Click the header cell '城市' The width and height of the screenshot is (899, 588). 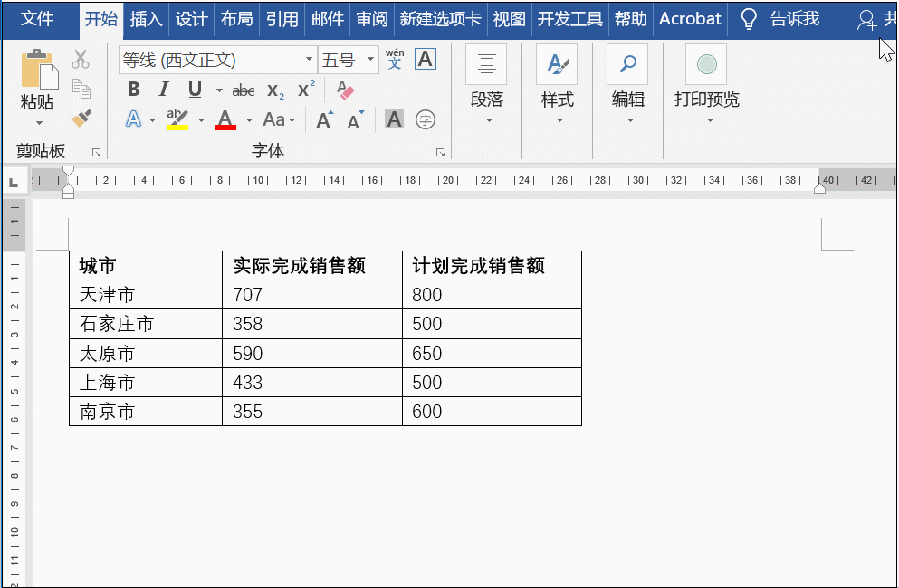click(x=146, y=265)
